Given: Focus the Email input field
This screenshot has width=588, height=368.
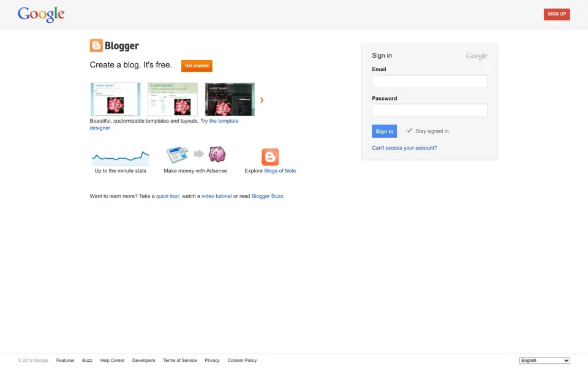Looking at the screenshot, I should point(429,82).
